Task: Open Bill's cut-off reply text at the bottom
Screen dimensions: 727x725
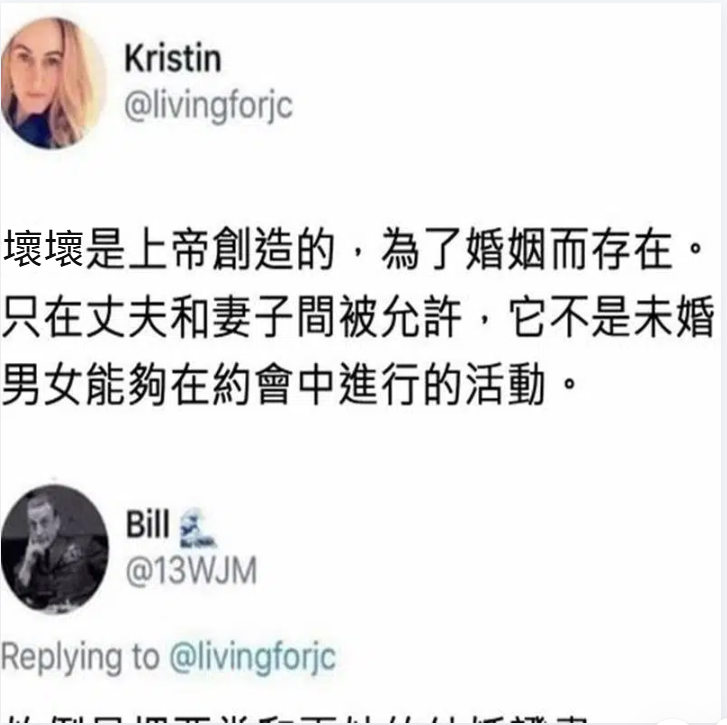Action: 297,719
